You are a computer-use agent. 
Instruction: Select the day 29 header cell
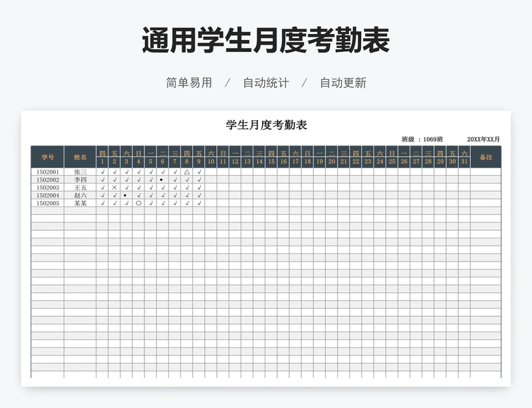coord(440,162)
